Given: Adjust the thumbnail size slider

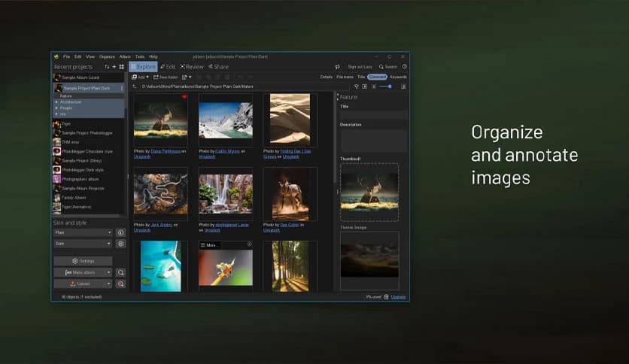Looking at the screenshot, I should click(390, 86).
